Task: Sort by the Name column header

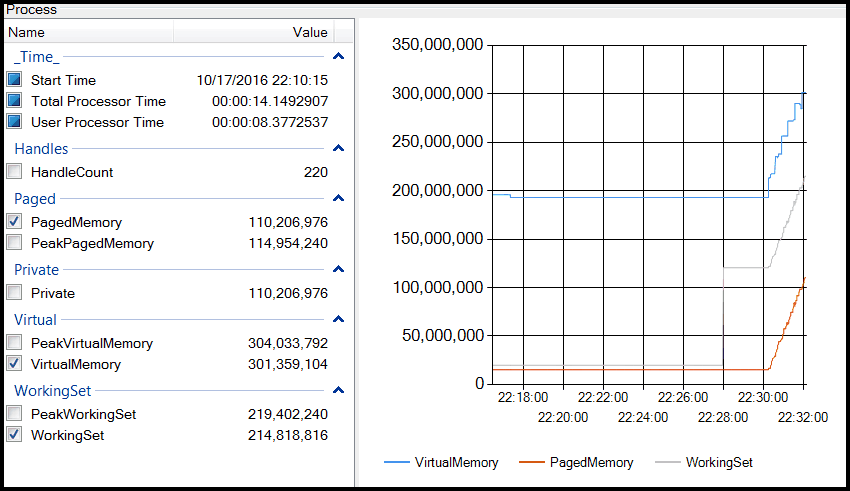Action: pyautogui.click(x=88, y=32)
